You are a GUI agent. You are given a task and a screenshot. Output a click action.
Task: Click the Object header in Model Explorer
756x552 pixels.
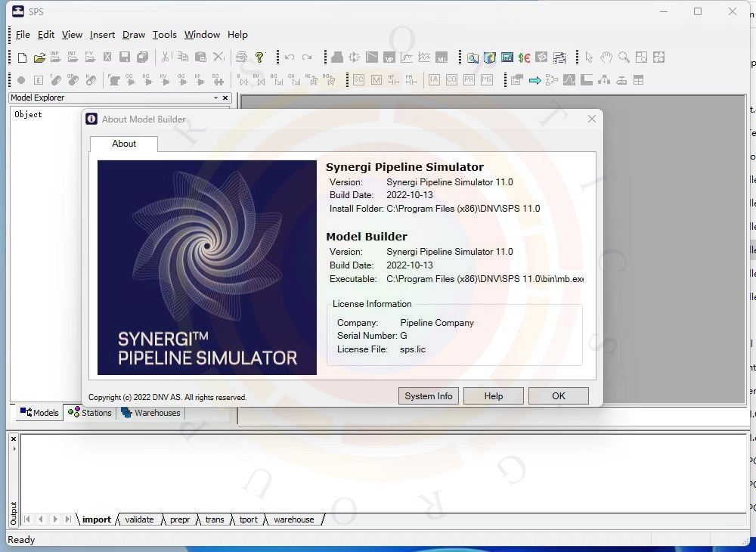[x=29, y=114]
